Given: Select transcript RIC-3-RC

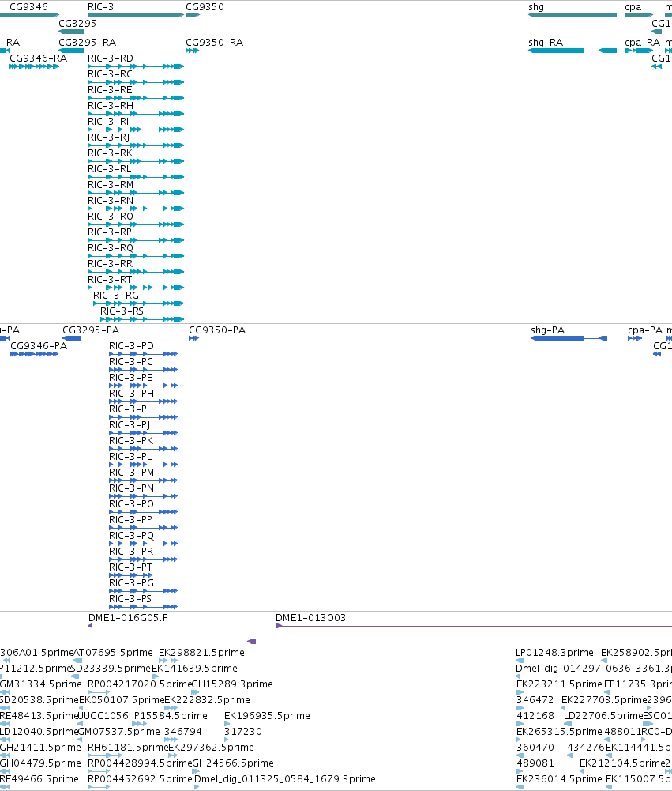Looking at the screenshot, I should pyautogui.click(x=136, y=81).
